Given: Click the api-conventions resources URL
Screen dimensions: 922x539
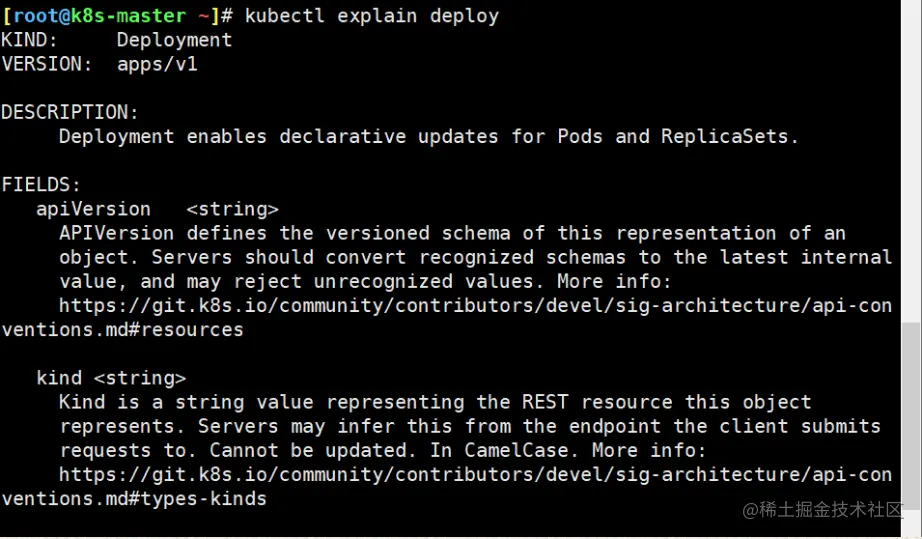Looking at the screenshot, I should coord(476,306).
